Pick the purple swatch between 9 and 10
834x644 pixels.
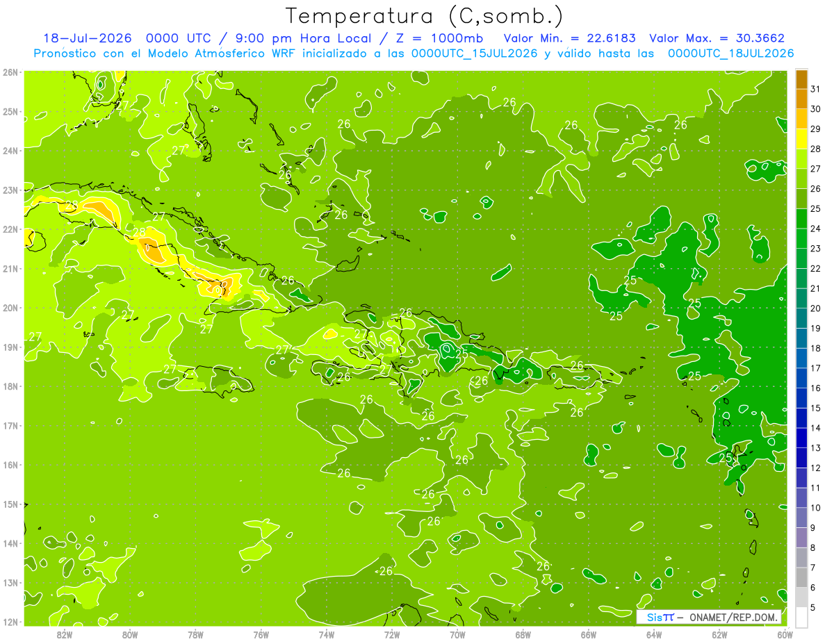801,518
